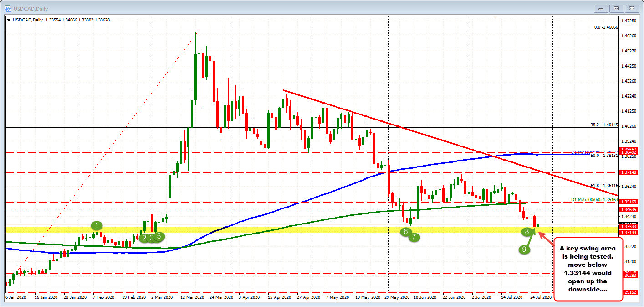Screen dimensions: 644x307
Task: Click price scale value 1.45270
Action: 629,51
